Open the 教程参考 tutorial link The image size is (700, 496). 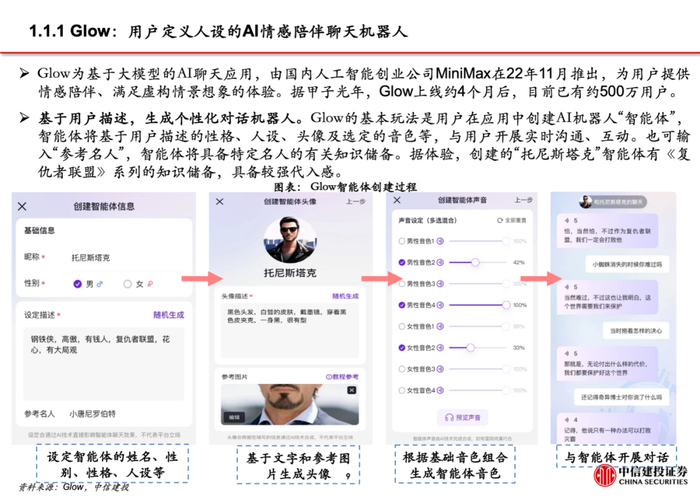pyautogui.click(x=342, y=377)
